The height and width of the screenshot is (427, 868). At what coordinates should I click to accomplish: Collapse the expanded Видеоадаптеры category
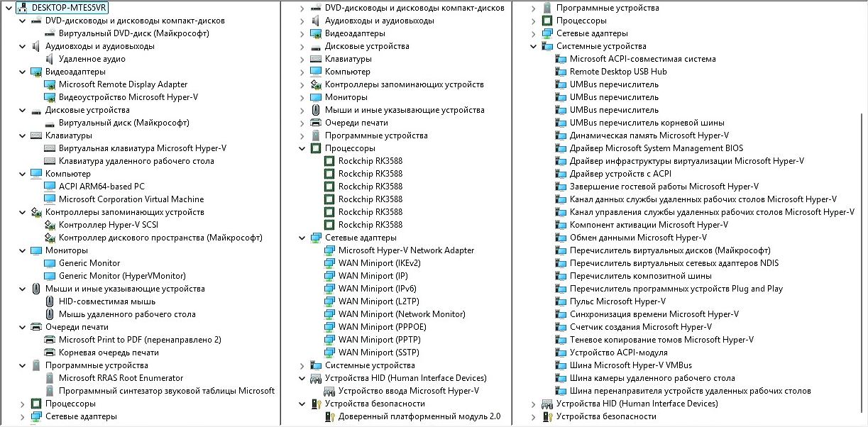click(x=22, y=72)
